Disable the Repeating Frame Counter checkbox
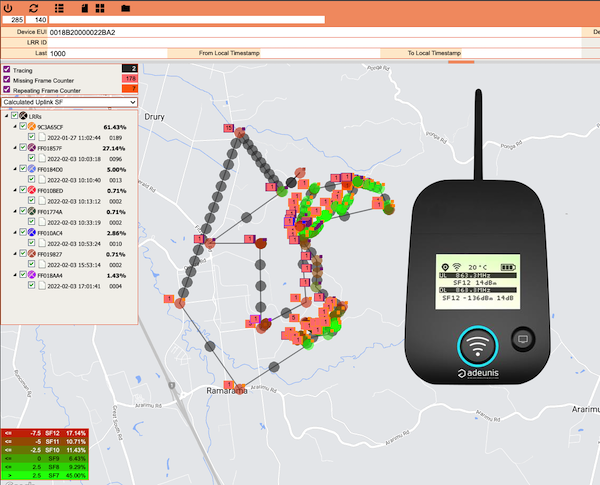The height and width of the screenshot is (485, 600). (7, 90)
